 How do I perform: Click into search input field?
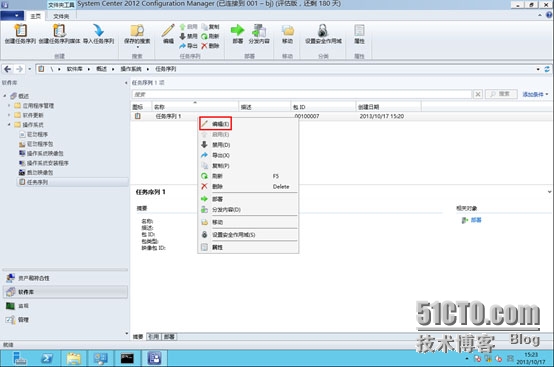[x=302, y=94]
